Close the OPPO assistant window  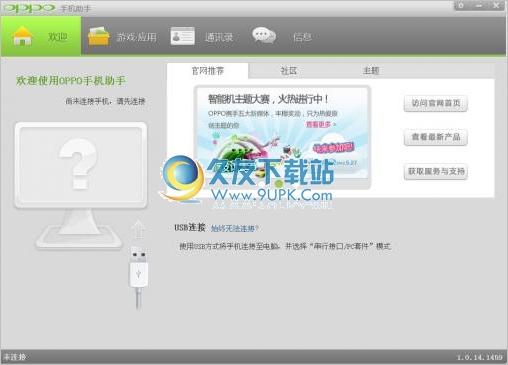pos(496,6)
